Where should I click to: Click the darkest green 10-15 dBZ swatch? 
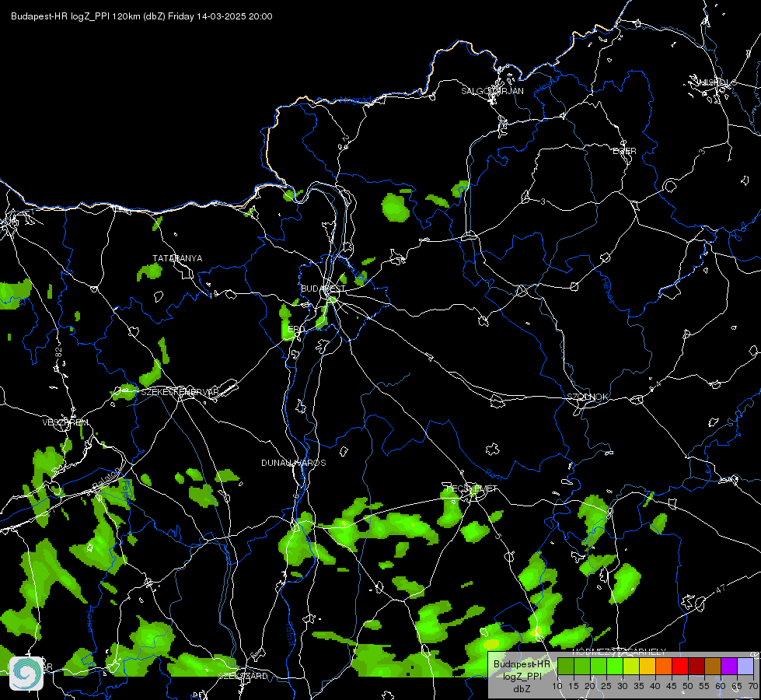click(x=566, y=666)
